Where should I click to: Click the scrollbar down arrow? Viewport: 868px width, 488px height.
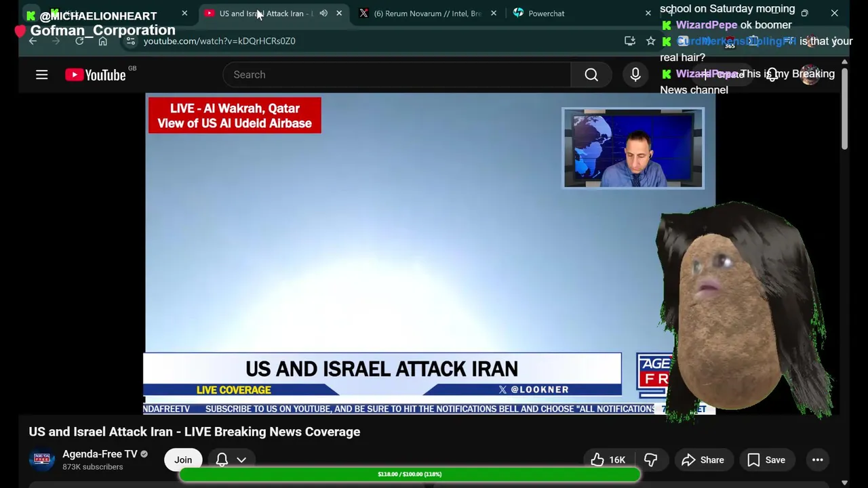(x=844, y=483)
